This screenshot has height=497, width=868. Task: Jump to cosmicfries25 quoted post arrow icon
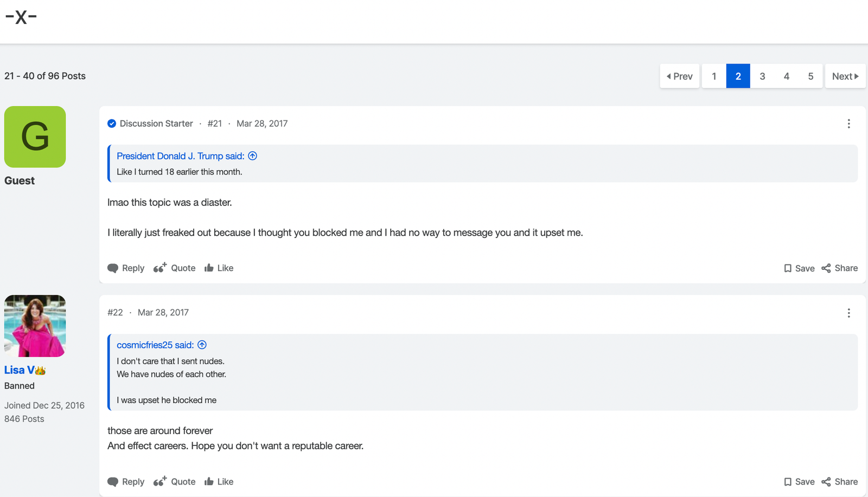tap(202, 345)
